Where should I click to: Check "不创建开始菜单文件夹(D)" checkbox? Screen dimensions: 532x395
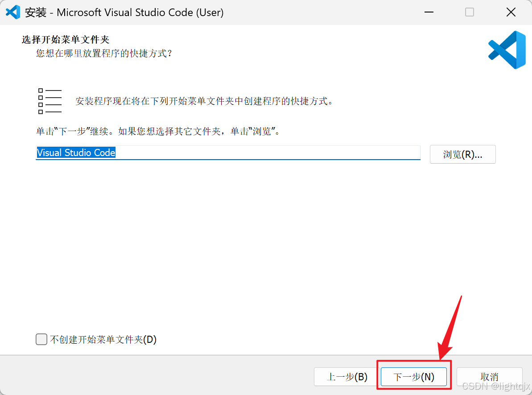[41, 339]
